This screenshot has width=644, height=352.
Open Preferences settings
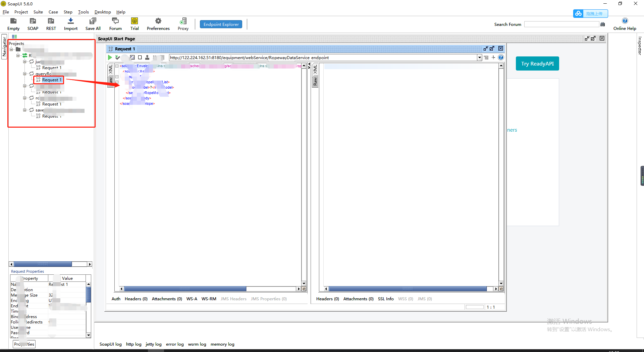[158, 24]
